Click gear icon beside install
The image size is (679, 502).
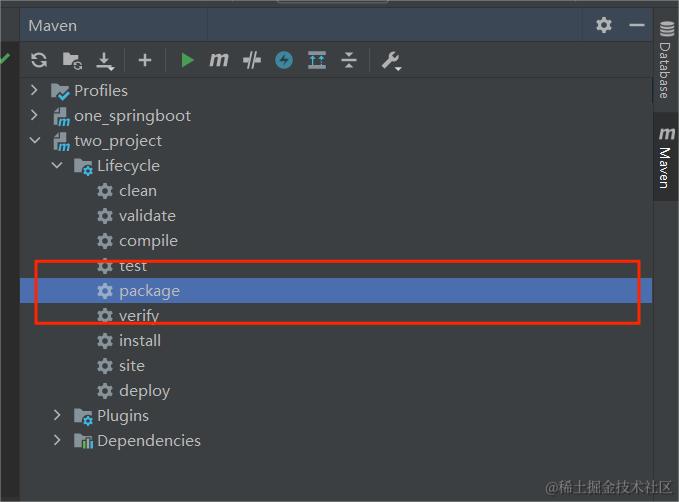[x=105, y=341]
